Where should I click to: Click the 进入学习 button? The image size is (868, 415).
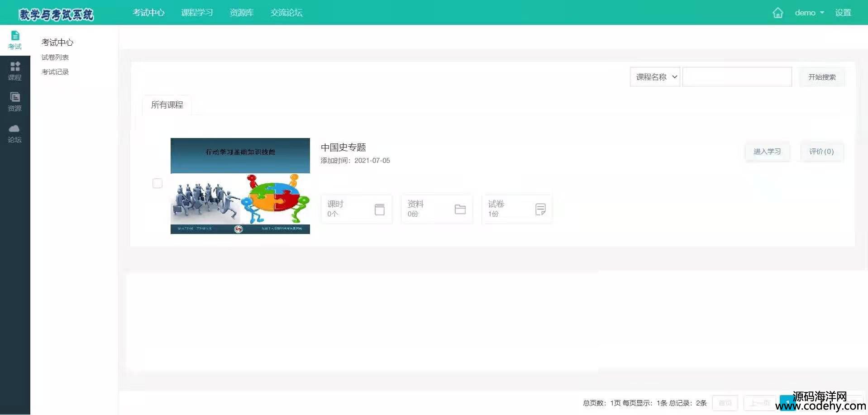coord(767,152)
